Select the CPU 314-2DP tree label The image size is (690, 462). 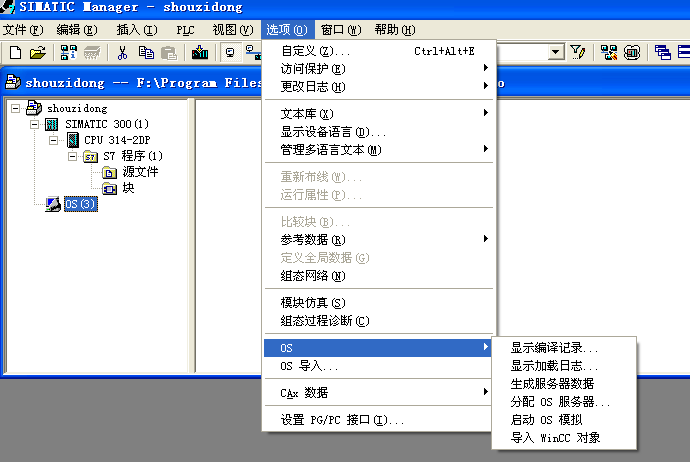(117, 140)
